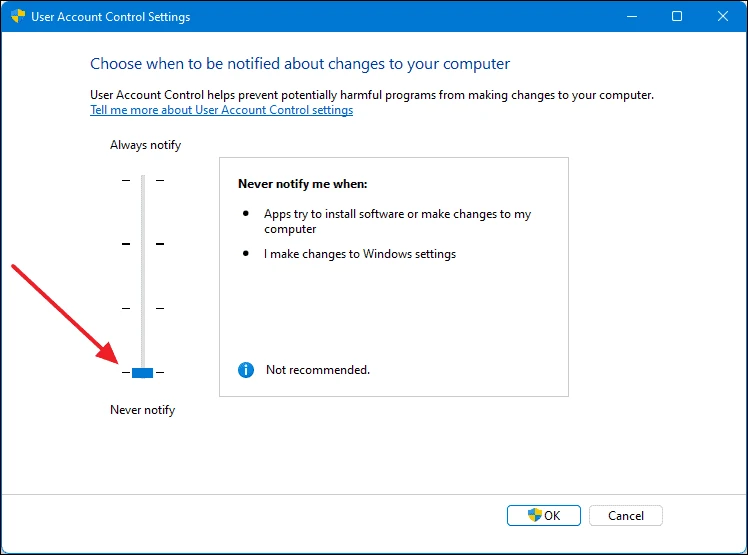Click the blue slider thumb at Never notify

(x=142, y=373)
